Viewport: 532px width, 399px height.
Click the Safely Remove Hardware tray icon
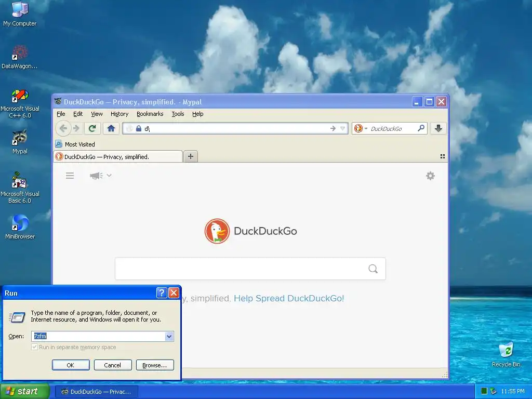(x=494, y=391)
